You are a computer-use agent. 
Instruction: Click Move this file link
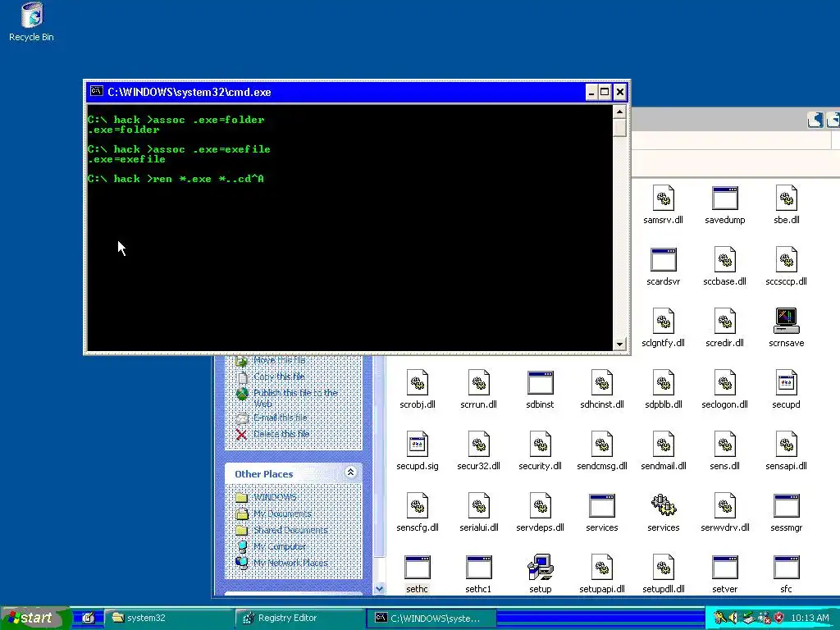coord(279,359)
